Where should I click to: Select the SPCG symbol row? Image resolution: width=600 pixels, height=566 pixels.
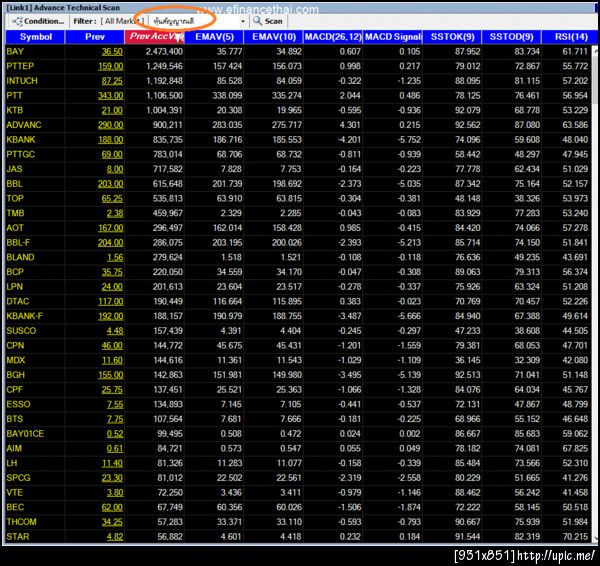tap(298, 478)
